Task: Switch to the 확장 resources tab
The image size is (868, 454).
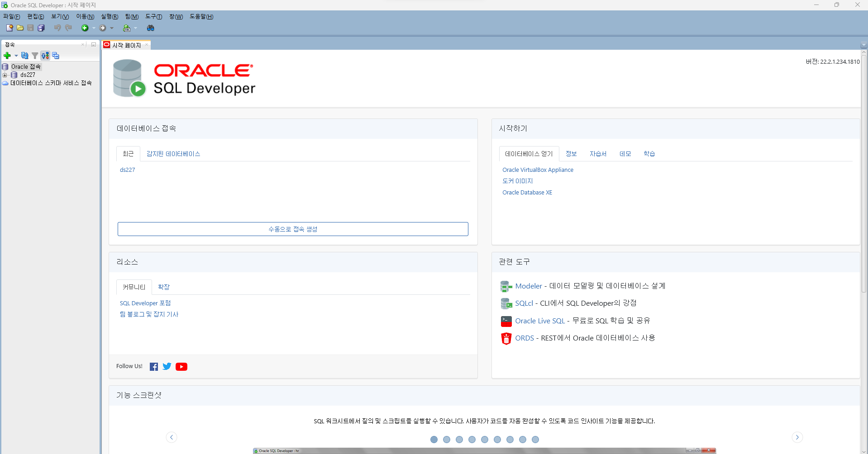Action: tap(164, 287)
